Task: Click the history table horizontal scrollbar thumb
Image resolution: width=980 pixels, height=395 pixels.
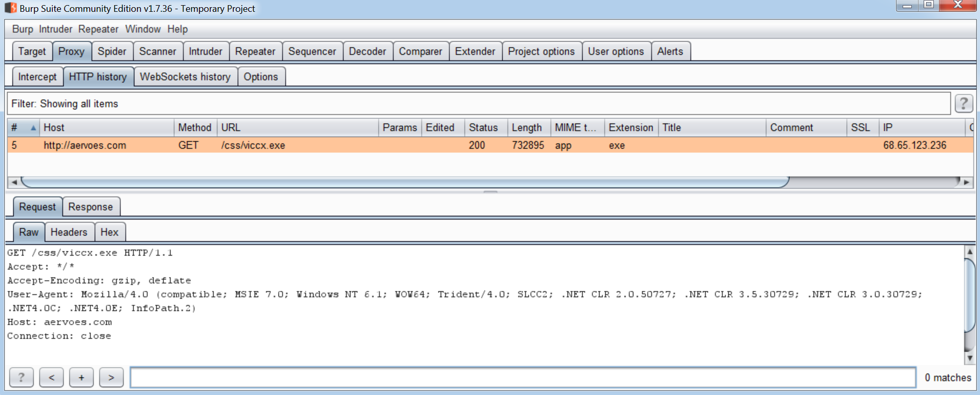Action: tap(405, 182)
